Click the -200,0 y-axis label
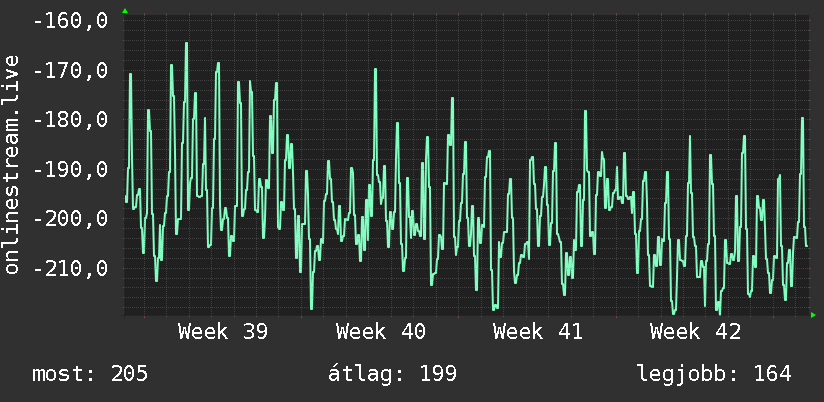 [70, 219]
